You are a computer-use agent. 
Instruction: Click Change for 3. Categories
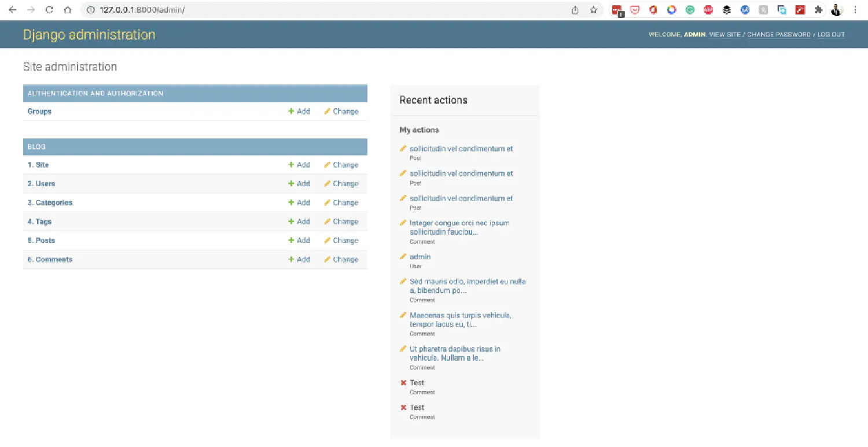pyautogui.click(x=341, y=202)
